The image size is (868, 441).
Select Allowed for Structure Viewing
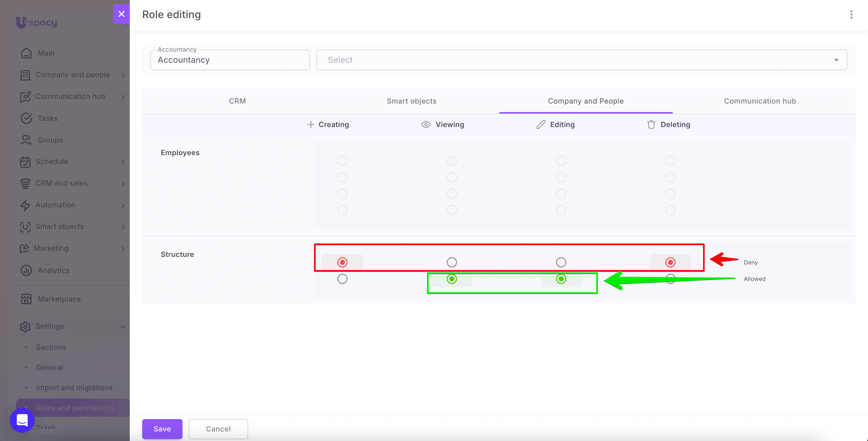452,279
